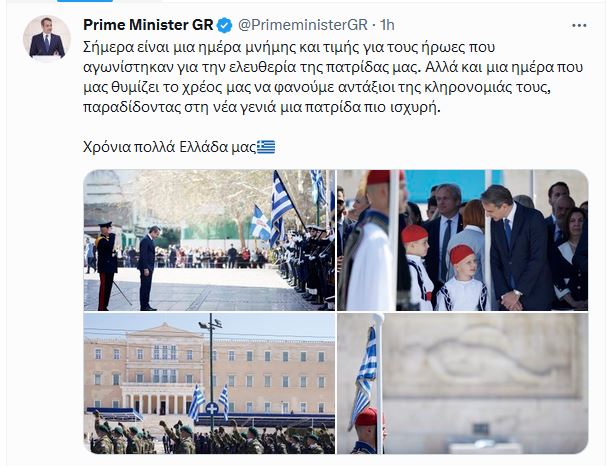Click the 1h timestamp of the tweet
The height and width of the screenshot is (466, 607).
[x=388, y=25]
